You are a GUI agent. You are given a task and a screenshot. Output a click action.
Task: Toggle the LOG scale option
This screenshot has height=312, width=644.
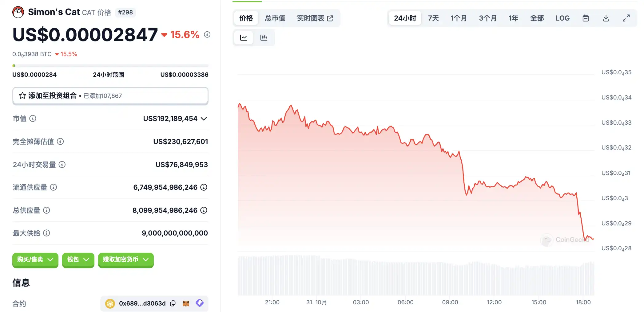click(x=563, y=18)
